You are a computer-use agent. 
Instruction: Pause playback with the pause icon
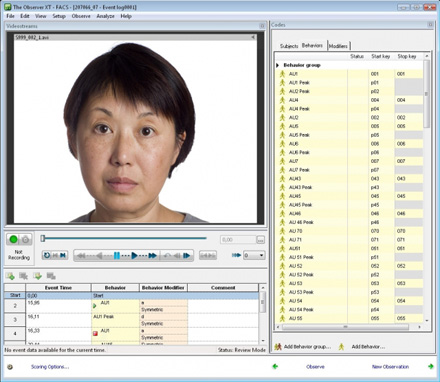(117, 256)
